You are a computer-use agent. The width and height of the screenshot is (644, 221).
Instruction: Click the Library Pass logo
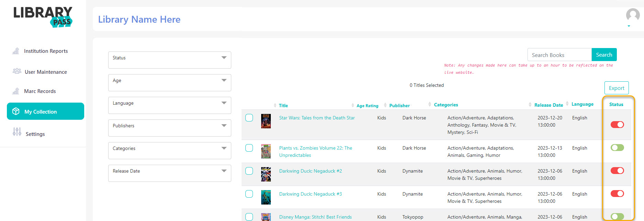click(43, 17)
